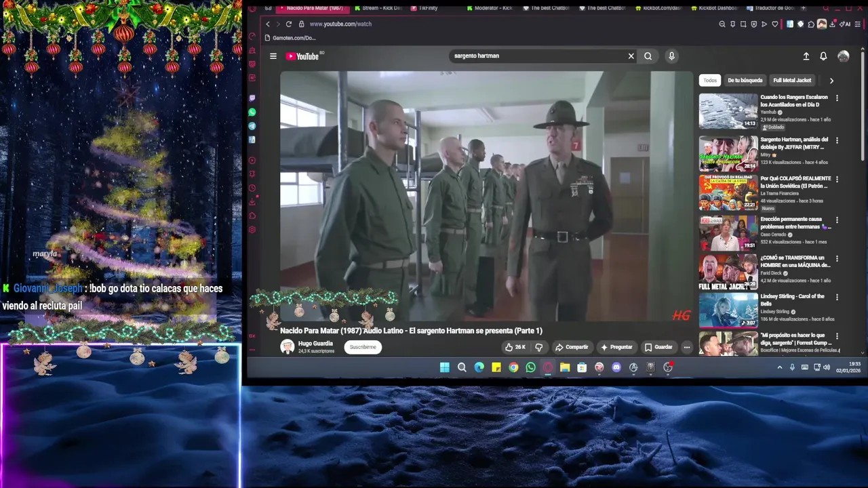This screenshot has height=488, width=868.
Task: Click the Compartir button
Action: pyautogui.click(x=572, y=347)
